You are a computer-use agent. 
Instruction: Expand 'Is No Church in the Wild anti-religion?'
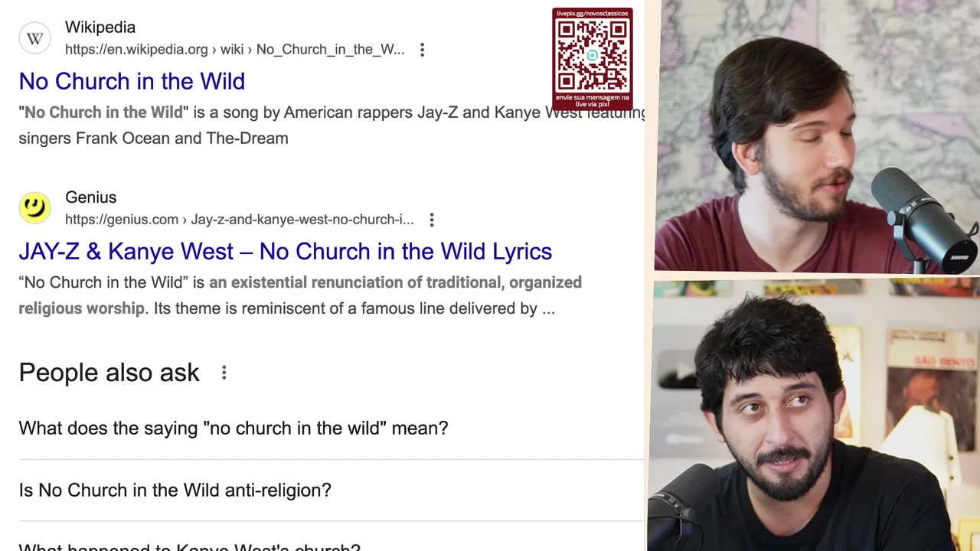click(331, 490)
